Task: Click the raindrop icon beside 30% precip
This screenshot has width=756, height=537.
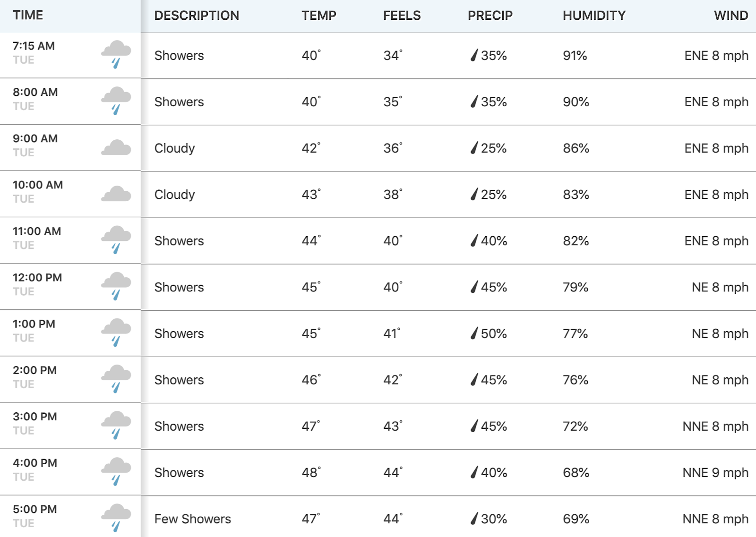Action: pos(474,519)
